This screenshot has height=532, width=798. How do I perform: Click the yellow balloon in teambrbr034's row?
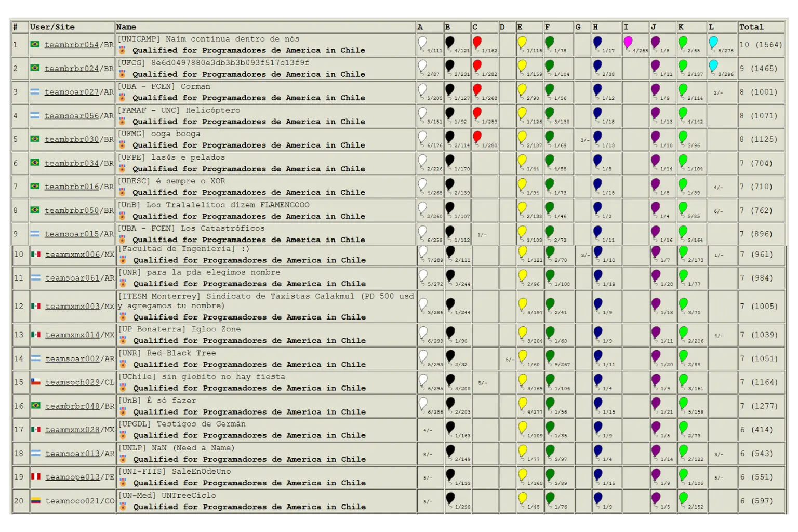(x=522, y=161)
